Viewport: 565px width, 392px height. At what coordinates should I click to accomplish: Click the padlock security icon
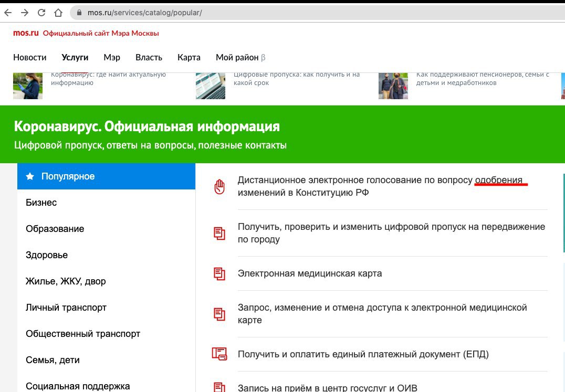[79, 13]
